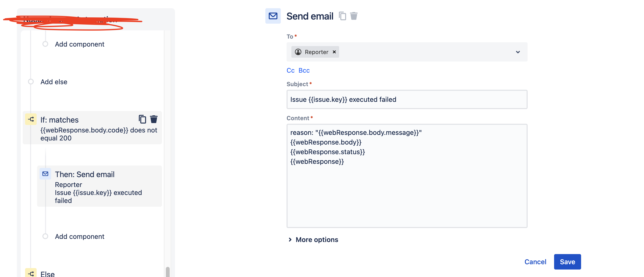The height and width of the screenshot is (277, 644).
Task: Remove the Reporter recipient chip
Action: coord(334,52)
